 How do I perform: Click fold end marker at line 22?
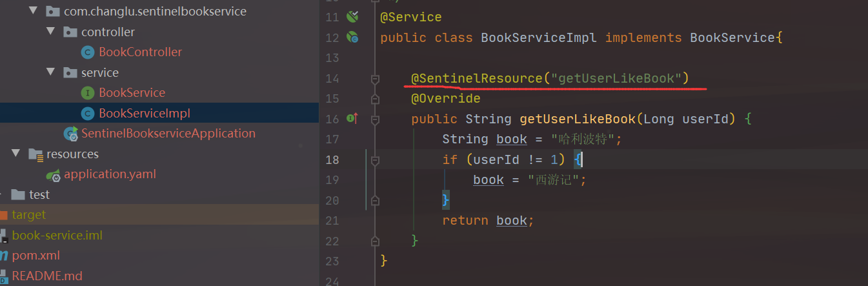(375, 241)
